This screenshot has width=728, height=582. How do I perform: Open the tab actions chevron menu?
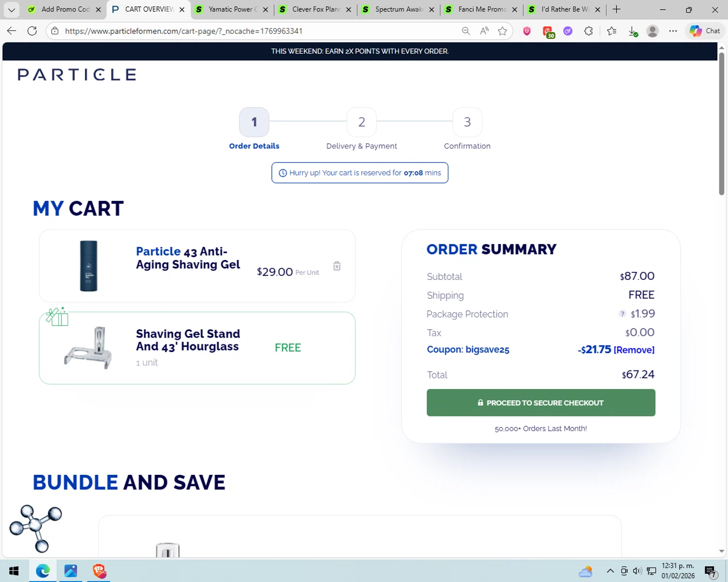(12, 9)
